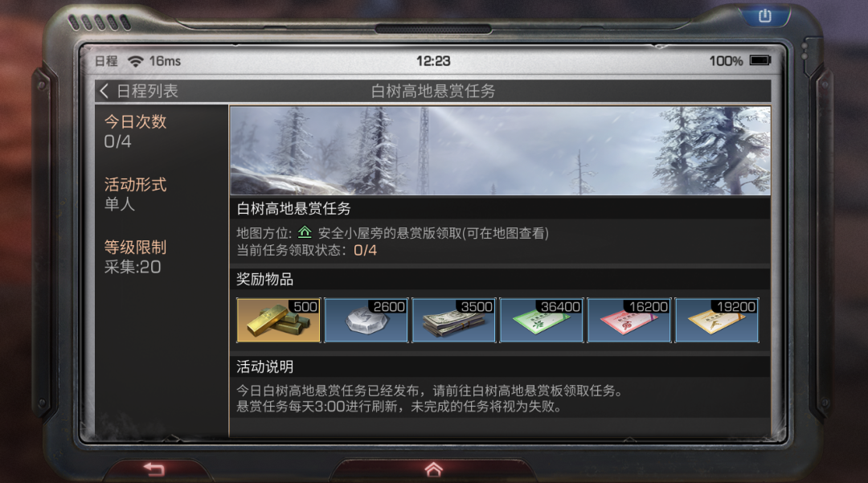Click the pink voucher reward marked 16200

pyautogui.click(x=628, y=320)
